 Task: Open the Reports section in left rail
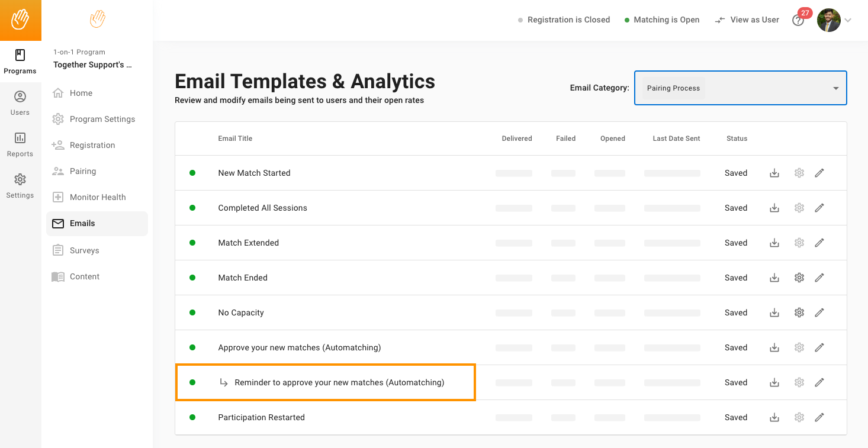tap(20, 144)
